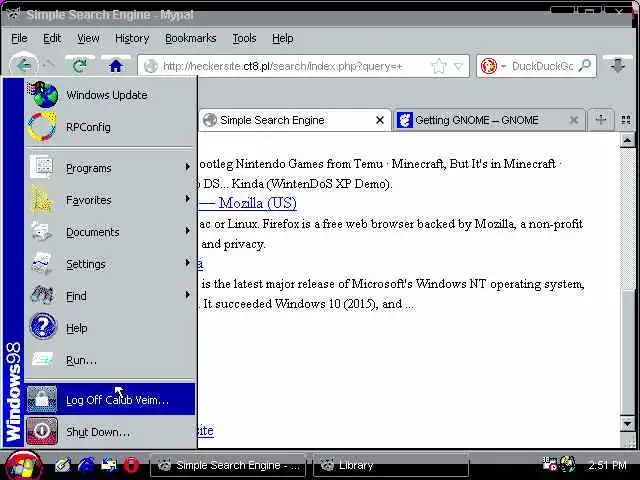Reload the current page
Viewport: 640px width, 480px height.
click(80, 65)
